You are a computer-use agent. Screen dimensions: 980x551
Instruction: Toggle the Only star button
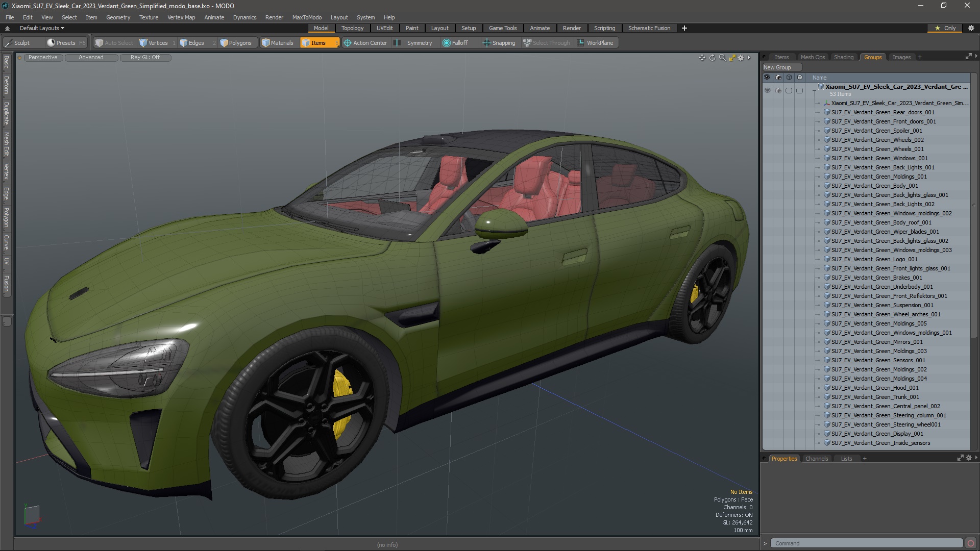tap(945, 28)
